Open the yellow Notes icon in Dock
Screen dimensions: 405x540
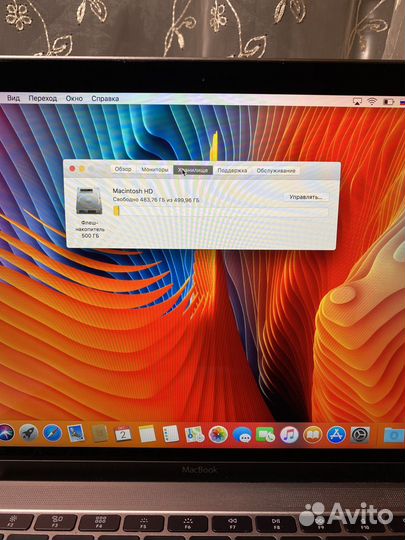147,434
